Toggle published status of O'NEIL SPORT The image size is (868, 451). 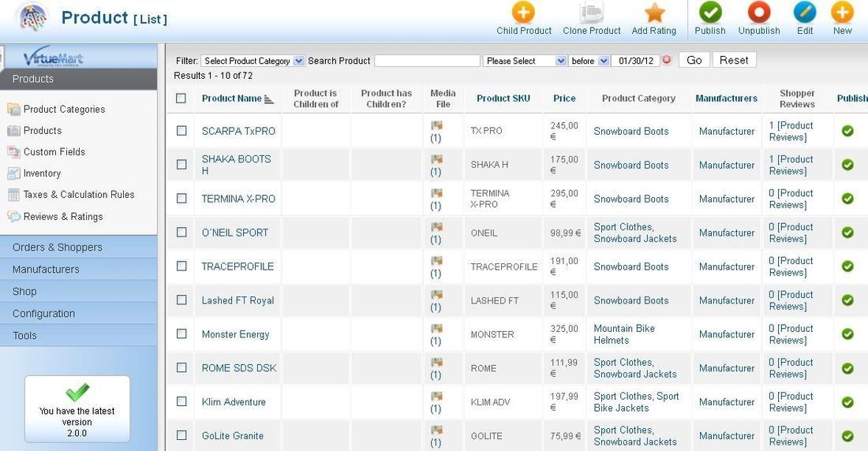[847, 233]
